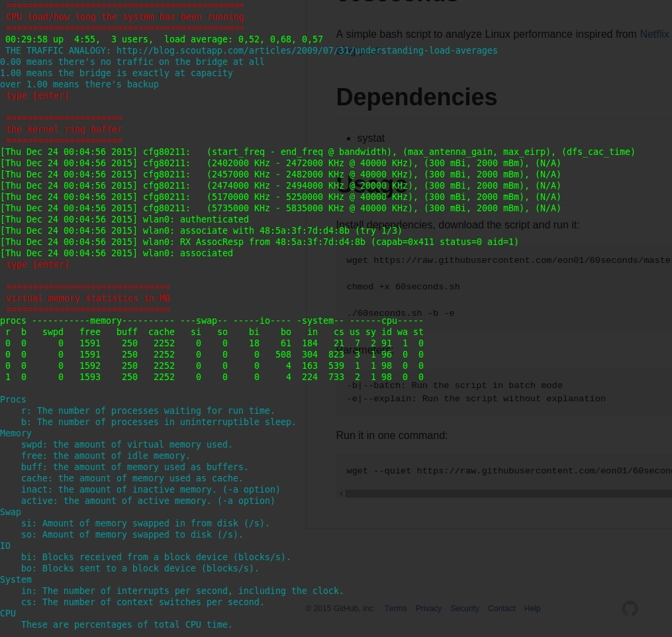Click the scrollbar left arrow under wget command
This screenshot has width=672, height=637.
341,494
